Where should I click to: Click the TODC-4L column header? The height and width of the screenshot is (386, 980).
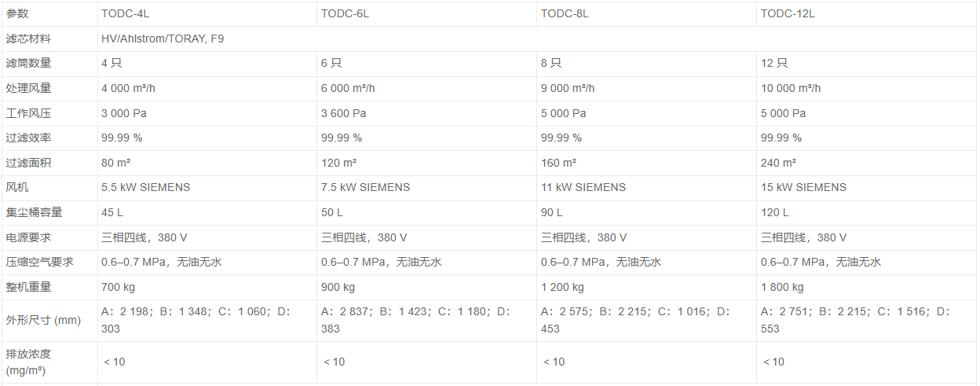(x=207, y=13)
